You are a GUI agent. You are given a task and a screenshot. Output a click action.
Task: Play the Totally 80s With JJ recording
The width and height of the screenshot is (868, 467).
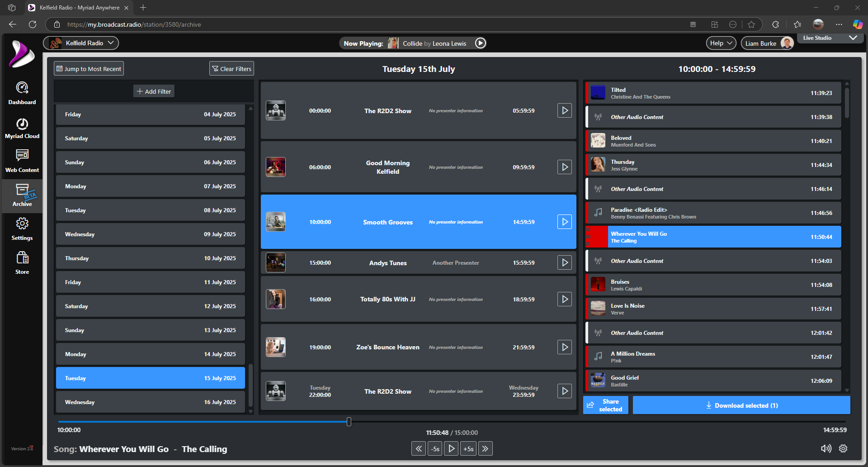tap(565, 299)
